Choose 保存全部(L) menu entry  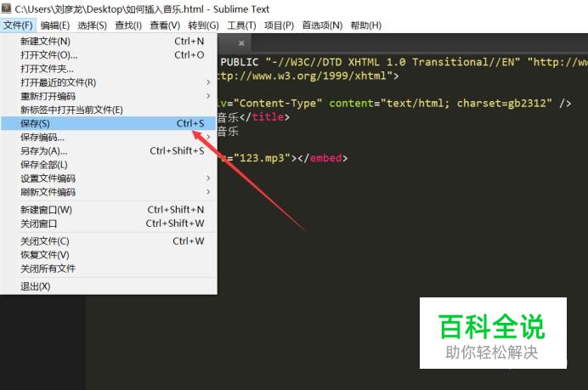[109, 165]
